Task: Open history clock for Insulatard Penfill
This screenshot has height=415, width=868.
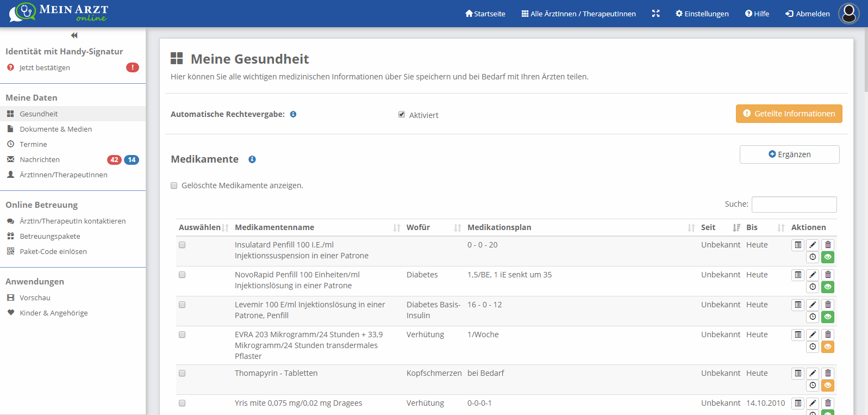Action: 813,257
